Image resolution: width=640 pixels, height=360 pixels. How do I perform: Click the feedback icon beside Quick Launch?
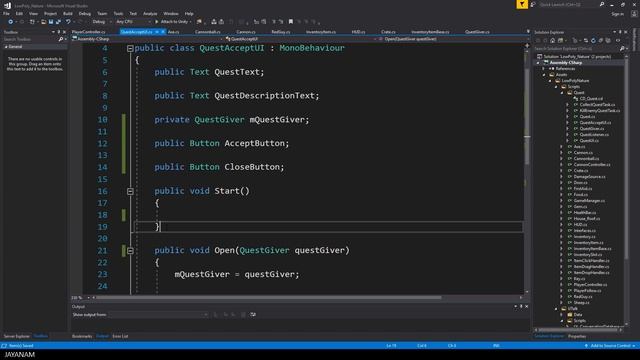click(533, 4)
